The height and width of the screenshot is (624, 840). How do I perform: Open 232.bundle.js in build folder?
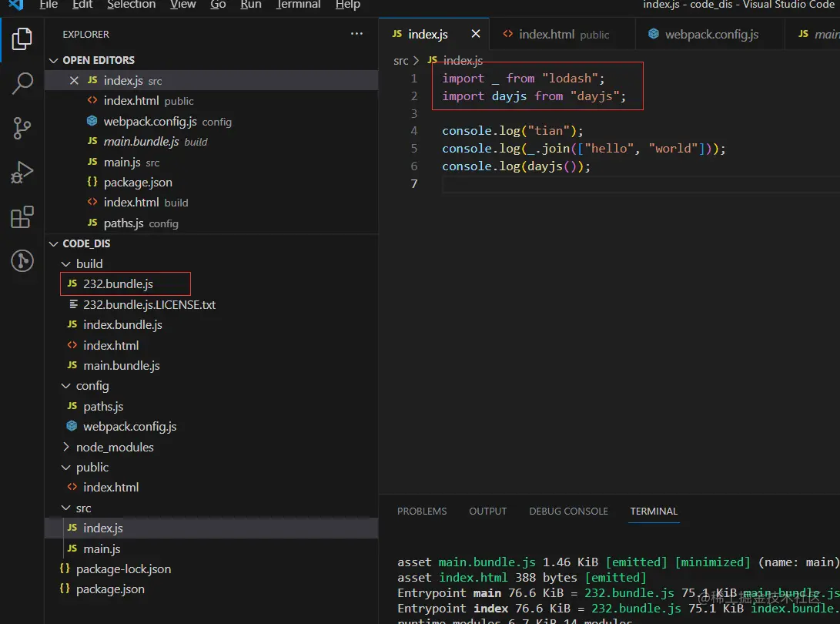pos(118,284)
